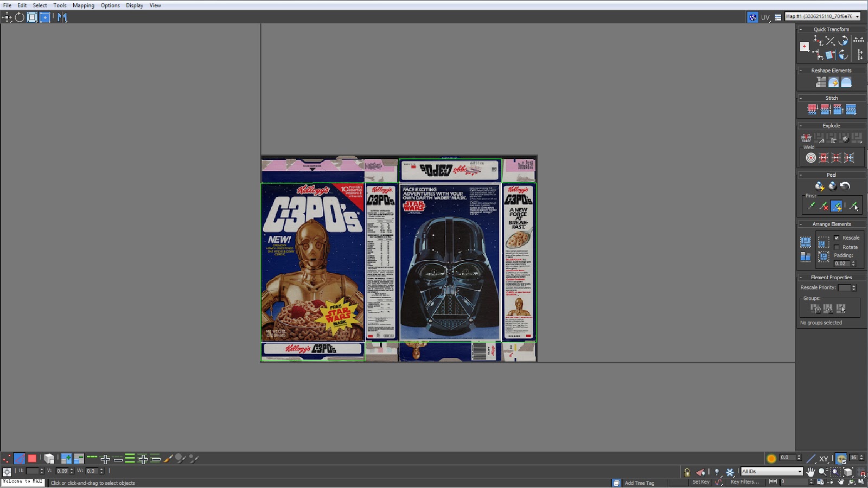The width and height of the screenshot is (868, 488).
Task: Open Key Filters dialog
Action: click(745, 482)
